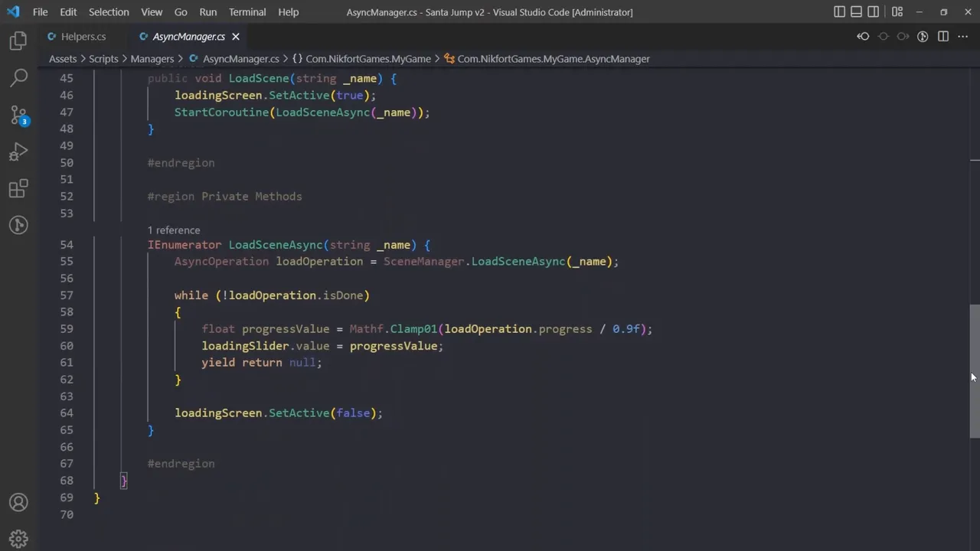Open the editor More Actions ellipsis

click(x=963, y=37)
